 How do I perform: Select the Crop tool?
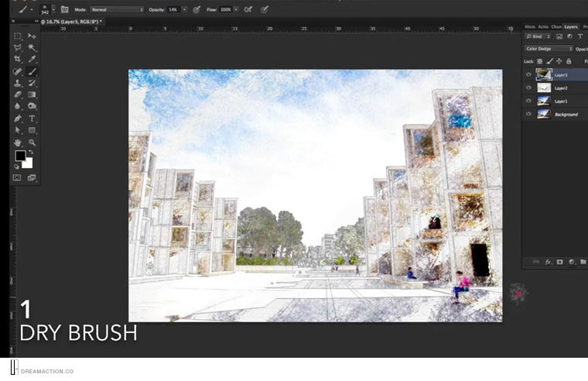coord(18,59)
